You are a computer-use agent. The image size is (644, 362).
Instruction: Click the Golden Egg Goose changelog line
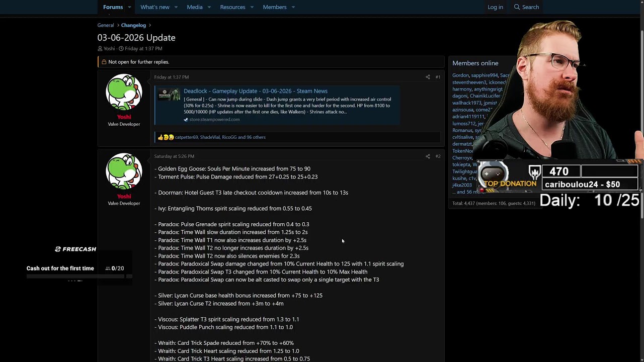point(232,169)
